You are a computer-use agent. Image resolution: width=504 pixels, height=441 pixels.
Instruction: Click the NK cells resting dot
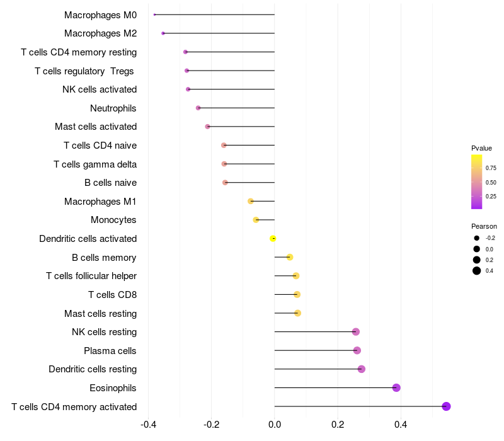(x=355, y=332)
